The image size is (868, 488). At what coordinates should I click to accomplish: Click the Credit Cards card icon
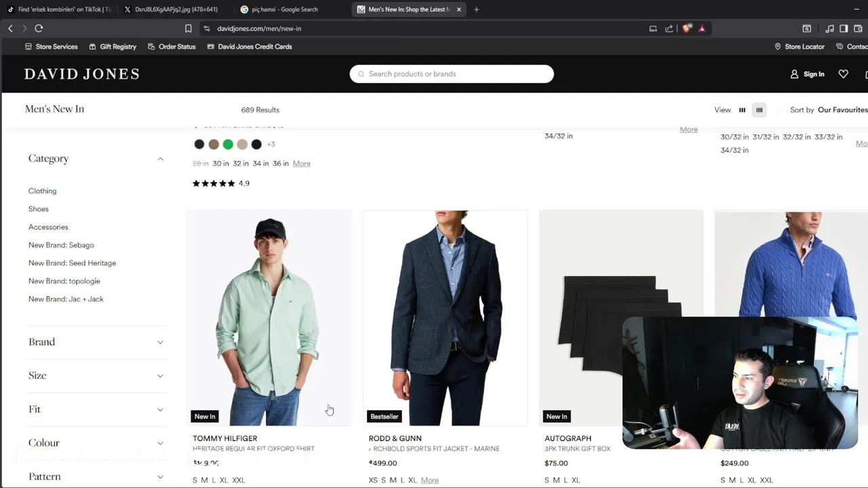[211, 47]
